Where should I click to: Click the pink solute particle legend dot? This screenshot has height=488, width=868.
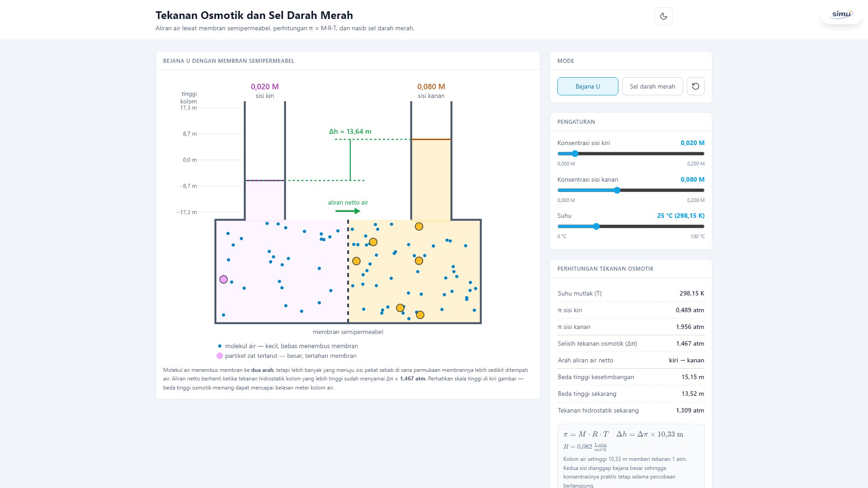tap(220, 356)
